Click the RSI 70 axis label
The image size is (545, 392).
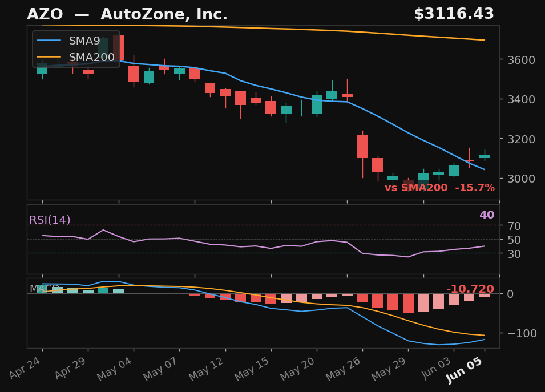[x=514, y=226]
